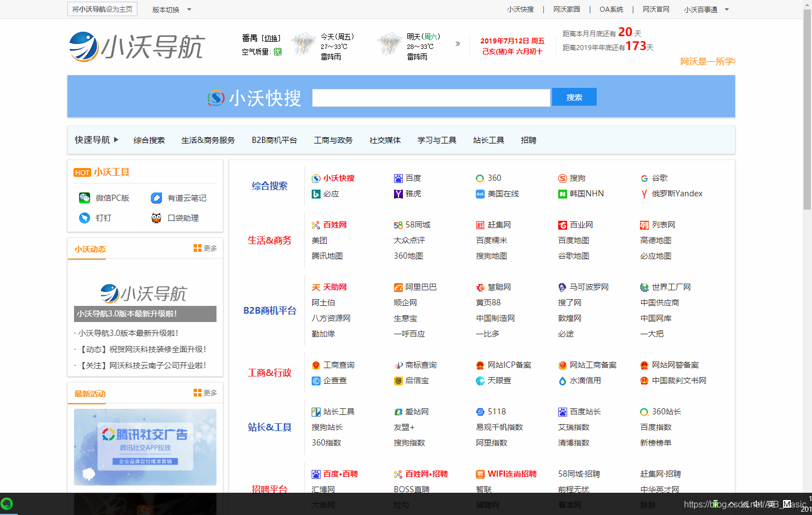Screen dimensions: 812x515
Task: Click the 360 search icon
Action: [480, 178]
